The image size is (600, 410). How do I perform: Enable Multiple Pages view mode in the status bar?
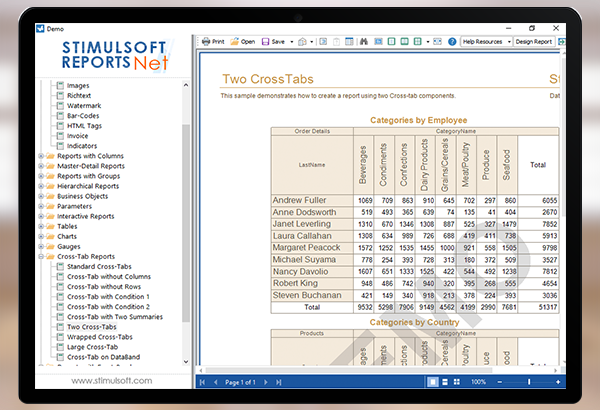pyautogui.click(x=457, y=382)
